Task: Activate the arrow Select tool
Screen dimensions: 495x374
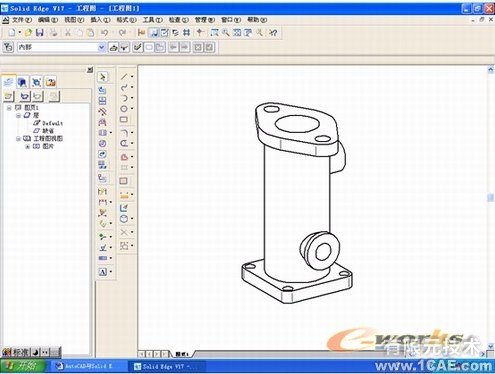Action: 103,77
